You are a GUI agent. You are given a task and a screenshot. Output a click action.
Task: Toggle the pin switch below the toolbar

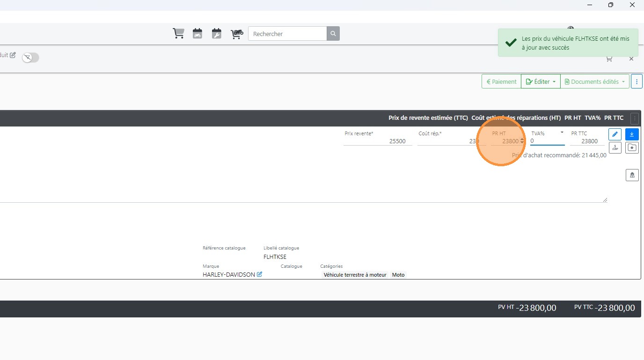click(31, 58)
